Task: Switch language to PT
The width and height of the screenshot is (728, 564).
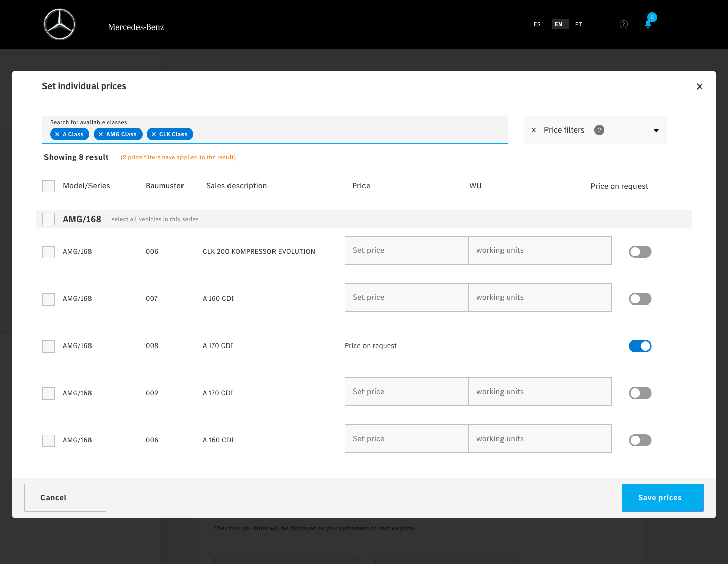Action: [x=578, y=24]
